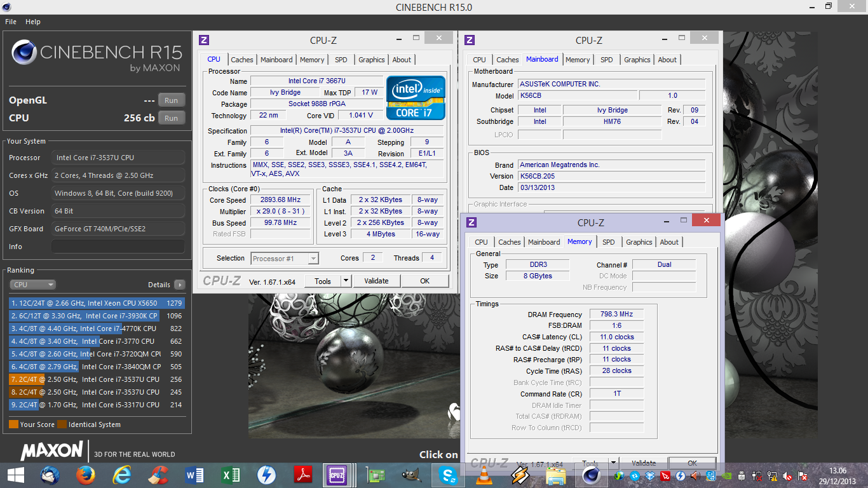
Task: Switch to Memory tab in Mainboard window
Action: click(578, 60)
